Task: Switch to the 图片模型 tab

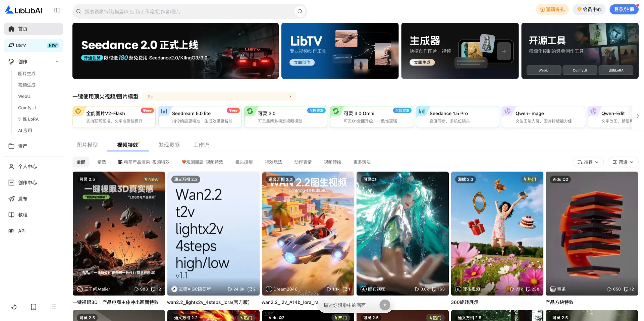Action: [87, 145]
